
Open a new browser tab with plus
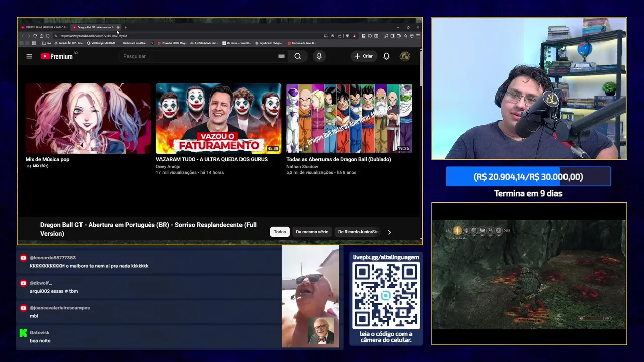tap(126, 27)
